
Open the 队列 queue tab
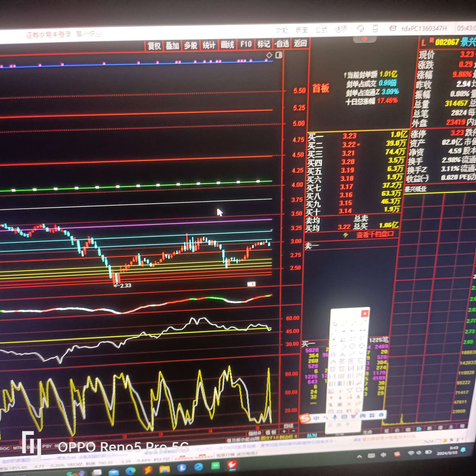[312, 435]
